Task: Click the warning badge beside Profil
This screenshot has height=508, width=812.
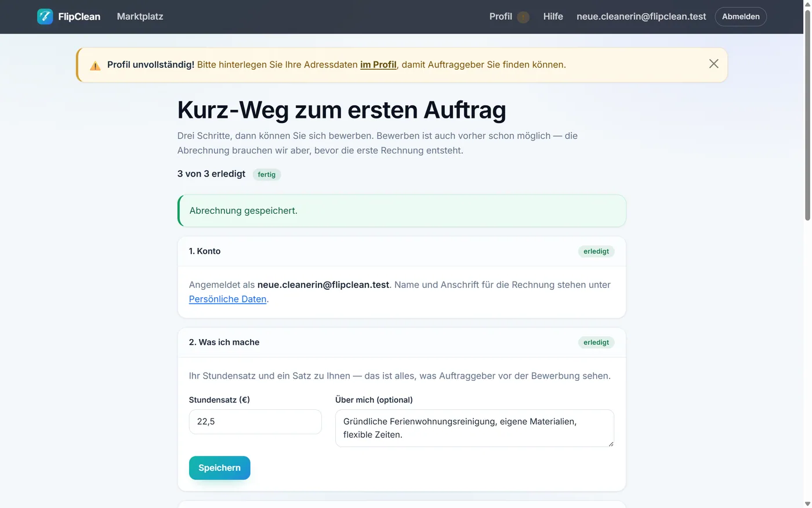Action: tap(523, 17)
